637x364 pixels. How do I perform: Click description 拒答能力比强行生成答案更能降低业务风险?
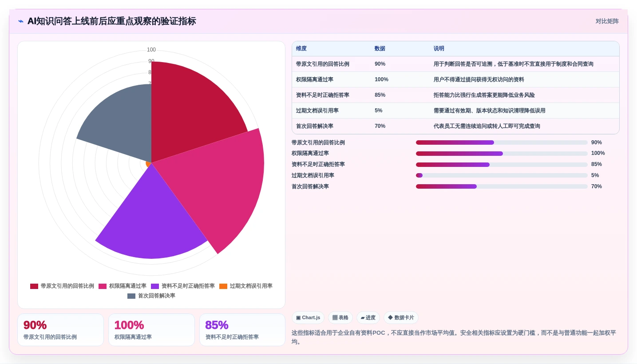(x=484, y=95)
